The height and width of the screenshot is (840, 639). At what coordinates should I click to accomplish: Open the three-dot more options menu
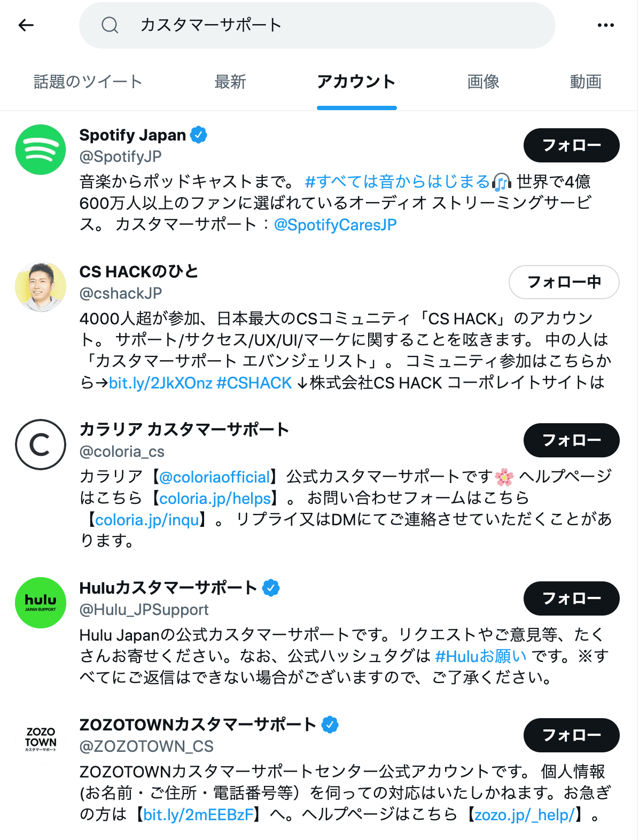pyautogui.click(x=605, y=25)
